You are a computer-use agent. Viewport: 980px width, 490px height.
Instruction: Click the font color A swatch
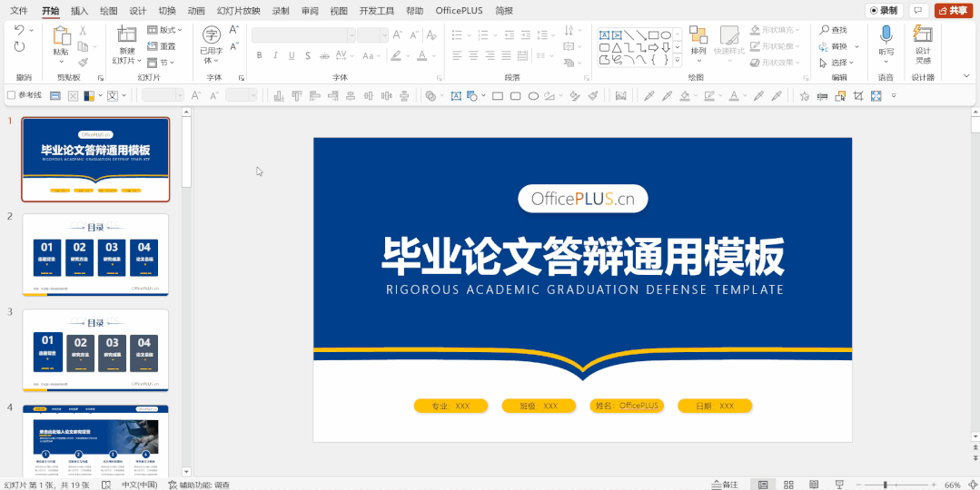coord(421,55)
